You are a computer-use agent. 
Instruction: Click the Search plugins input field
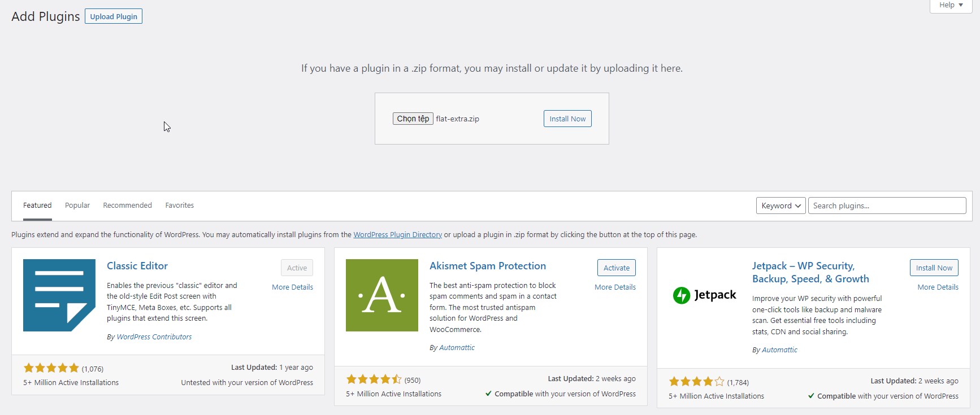(x=887, y=206)
